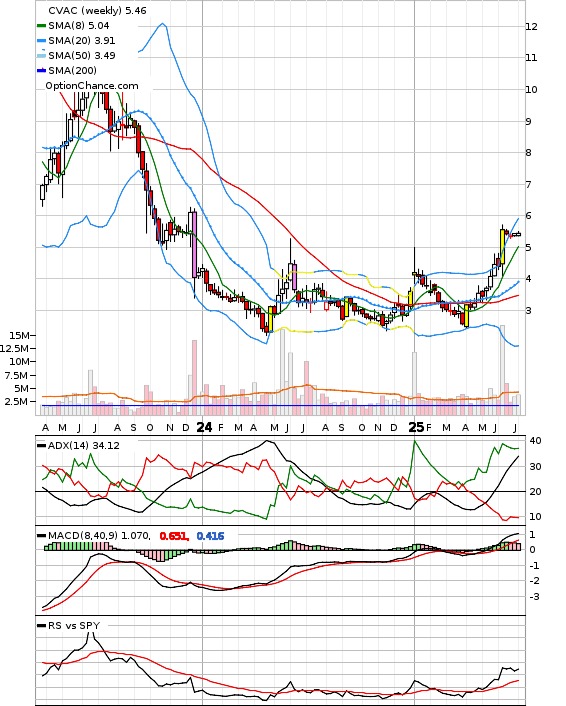566x706 pixels.
Task: Click the SMA(50) legend color marker
Action: [41, 55]
